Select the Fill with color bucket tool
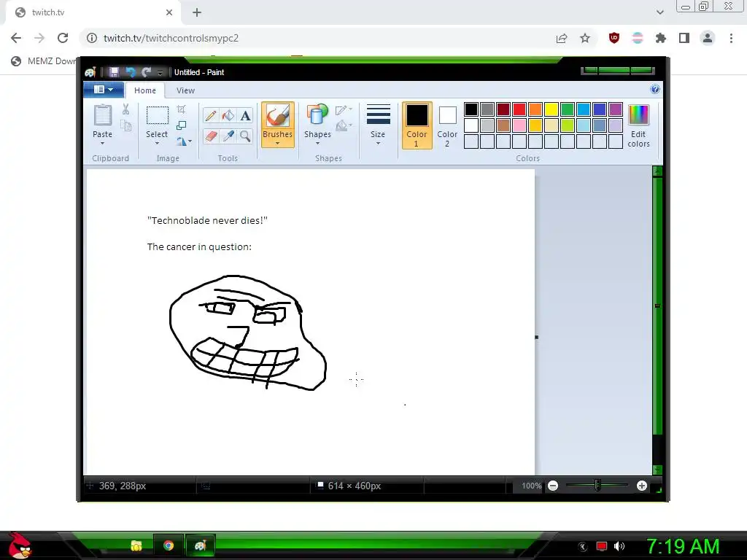747x560 pixels. click(228, 116)
